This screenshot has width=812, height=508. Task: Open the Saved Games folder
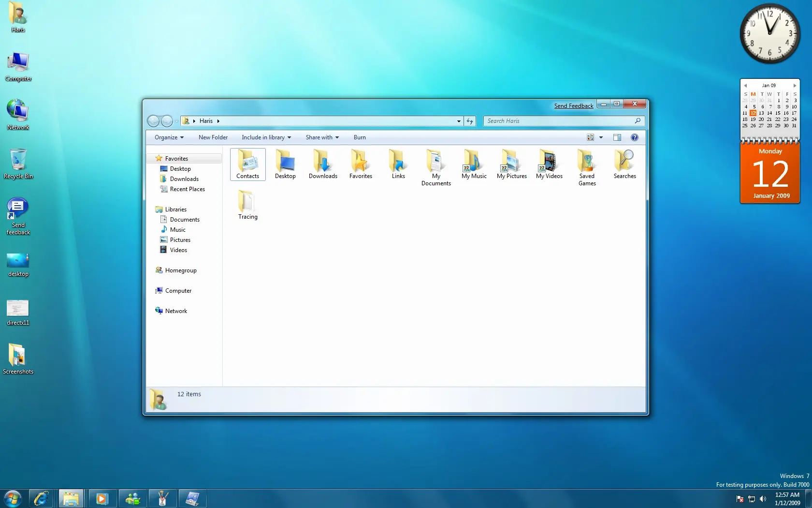[587, 167]
